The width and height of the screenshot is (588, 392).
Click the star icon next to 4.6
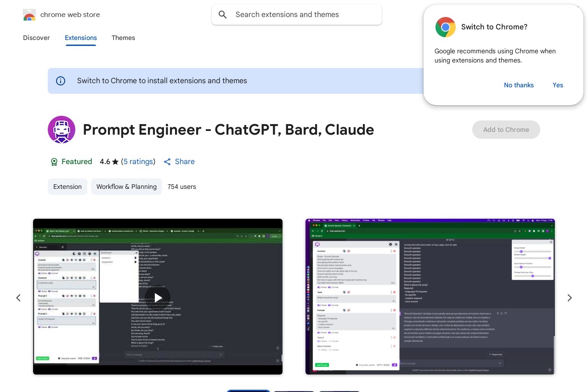(115, 162)
